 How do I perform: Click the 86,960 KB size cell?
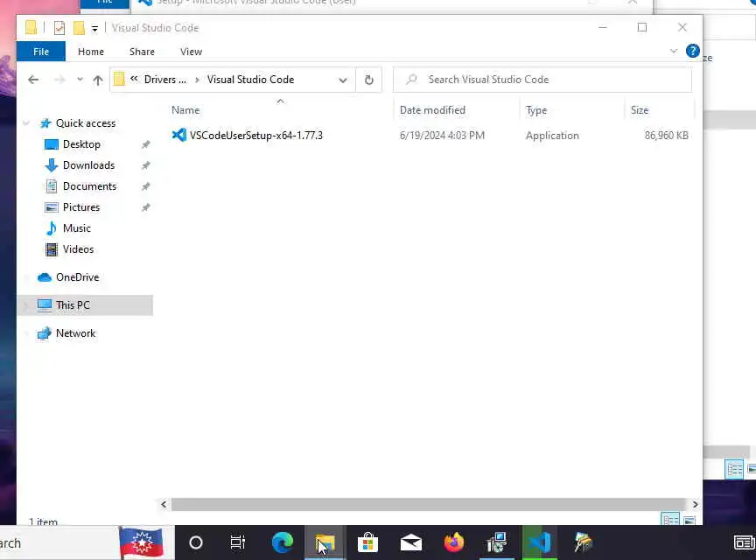667,136
